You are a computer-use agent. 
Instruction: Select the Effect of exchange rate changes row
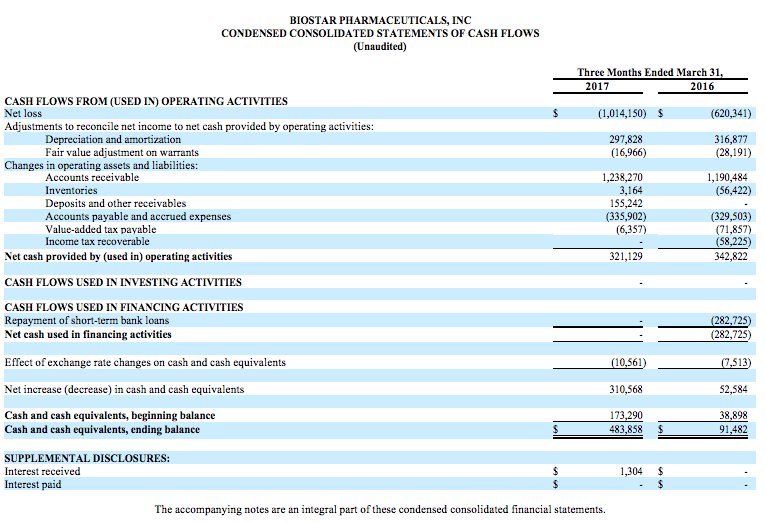(145, 362)
